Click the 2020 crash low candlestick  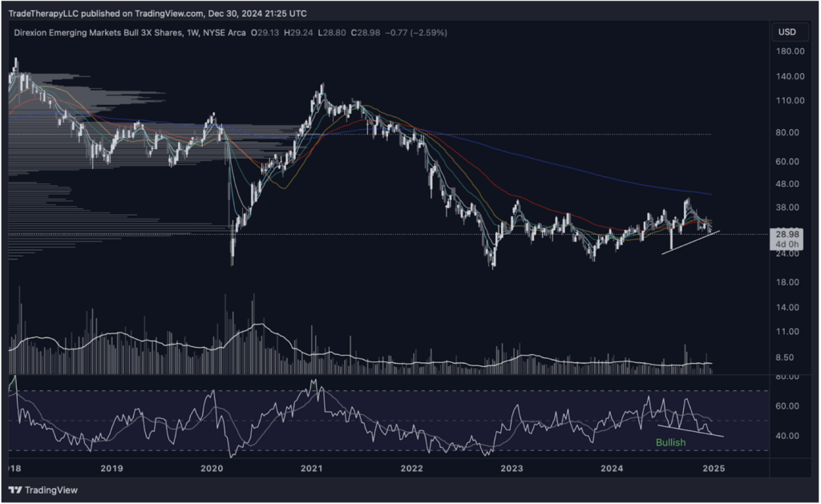pyautogui.click(x=233, y=256)
